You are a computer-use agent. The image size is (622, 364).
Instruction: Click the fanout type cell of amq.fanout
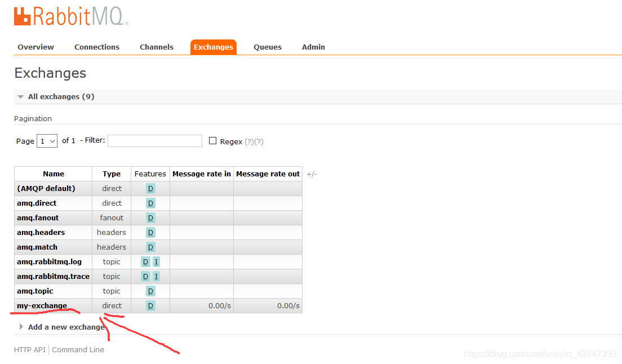[x=112, y=217]
